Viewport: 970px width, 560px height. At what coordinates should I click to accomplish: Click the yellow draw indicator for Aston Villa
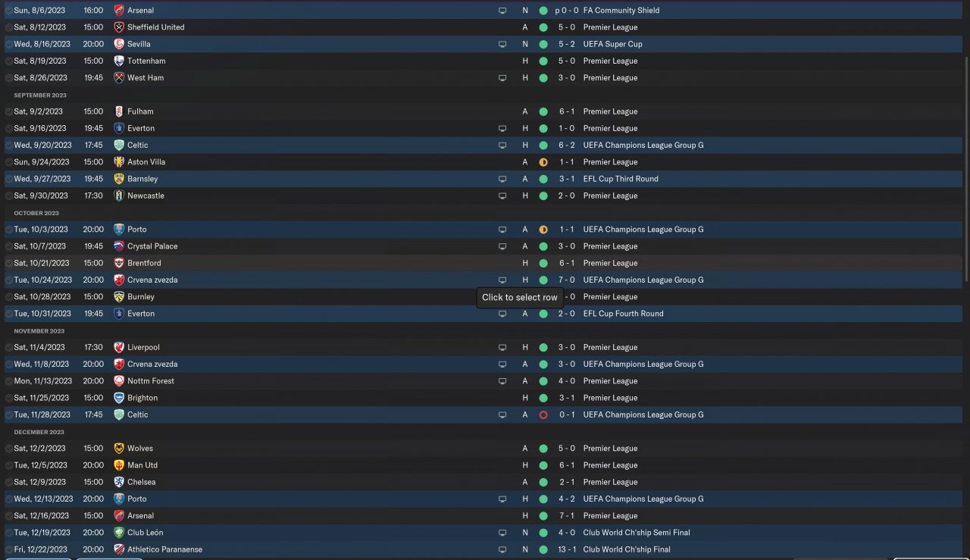point(543,162)
